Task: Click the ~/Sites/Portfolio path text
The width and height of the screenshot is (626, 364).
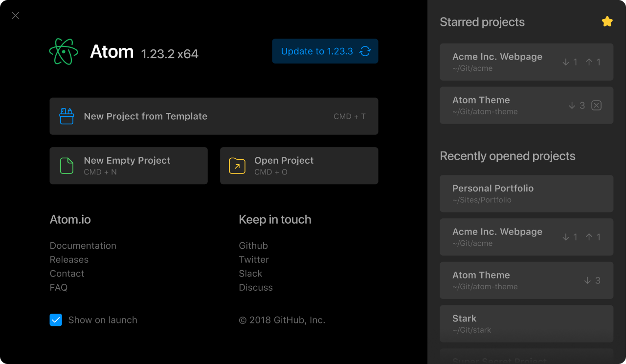Action: (482, 200)
